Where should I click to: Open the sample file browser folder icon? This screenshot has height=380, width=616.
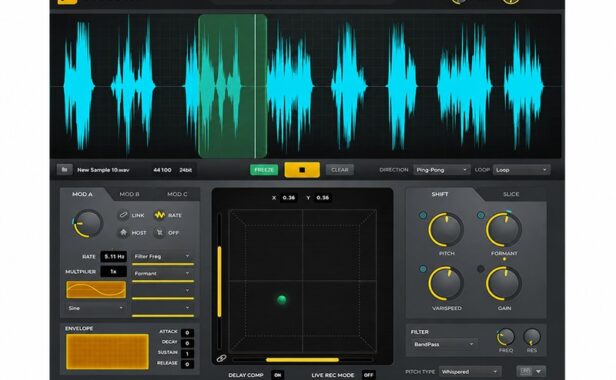click(x=64, y=170)
